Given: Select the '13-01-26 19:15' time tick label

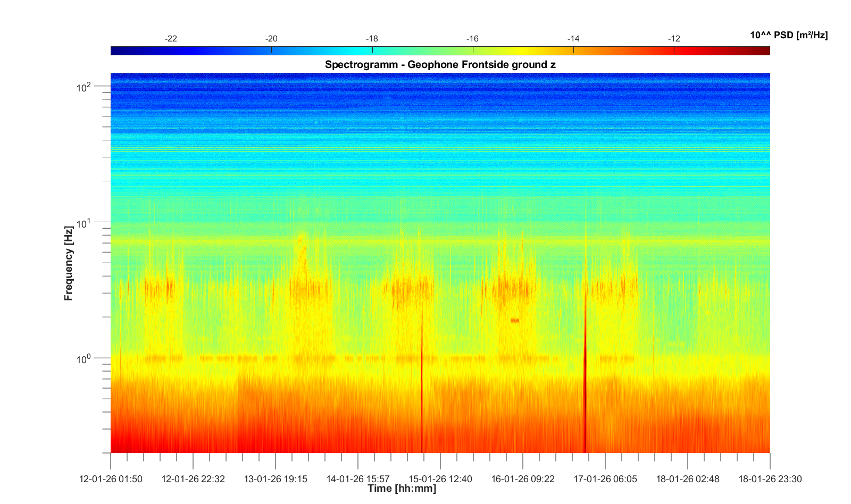Looking at the screenshot, I should coord(276,479).
